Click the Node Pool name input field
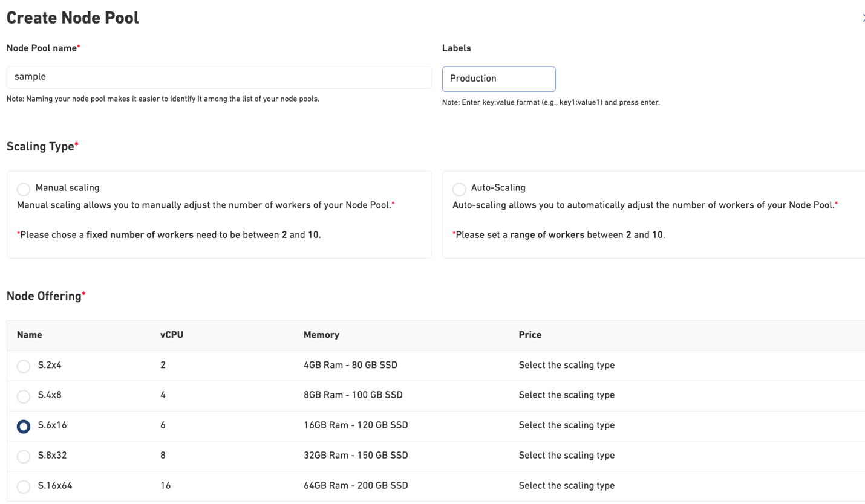 219,77
